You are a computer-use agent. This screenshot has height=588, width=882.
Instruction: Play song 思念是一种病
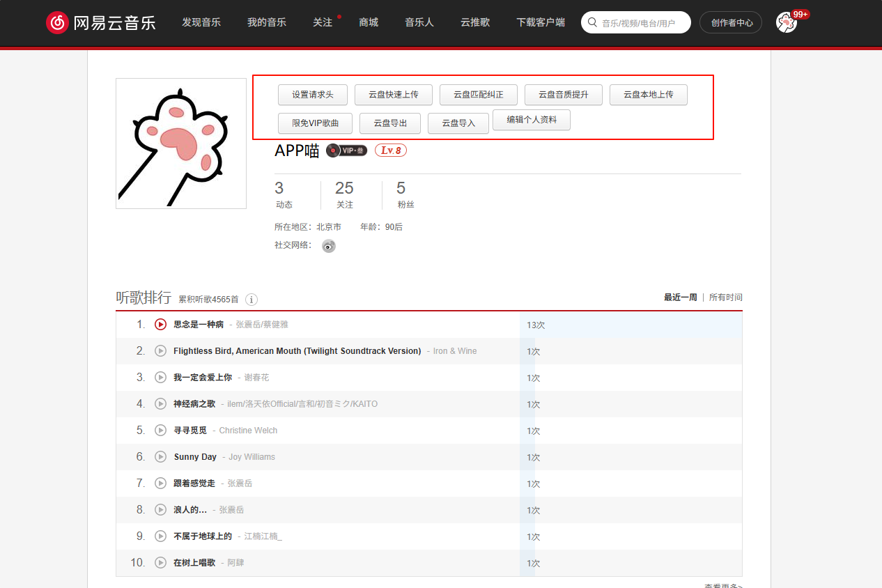(160, 324)
